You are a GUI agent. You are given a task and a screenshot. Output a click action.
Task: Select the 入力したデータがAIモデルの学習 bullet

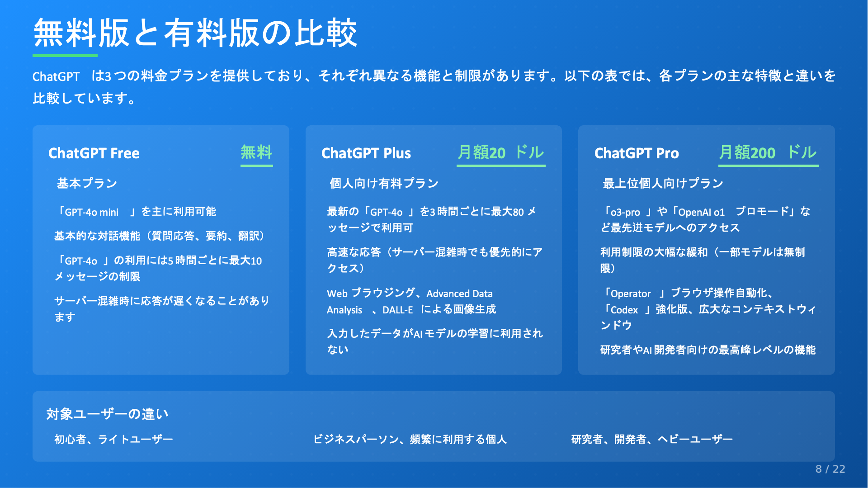pyautogui.click(x=435, y=341)
